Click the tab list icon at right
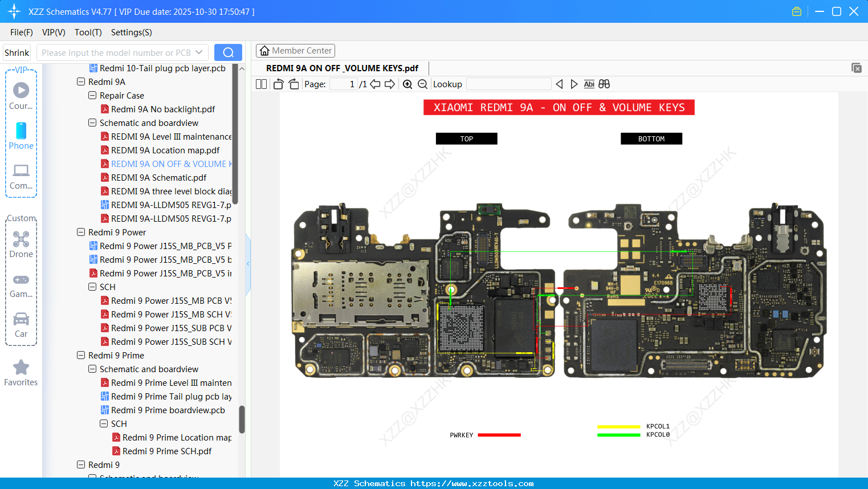868x489 pixels. point(857,68)
